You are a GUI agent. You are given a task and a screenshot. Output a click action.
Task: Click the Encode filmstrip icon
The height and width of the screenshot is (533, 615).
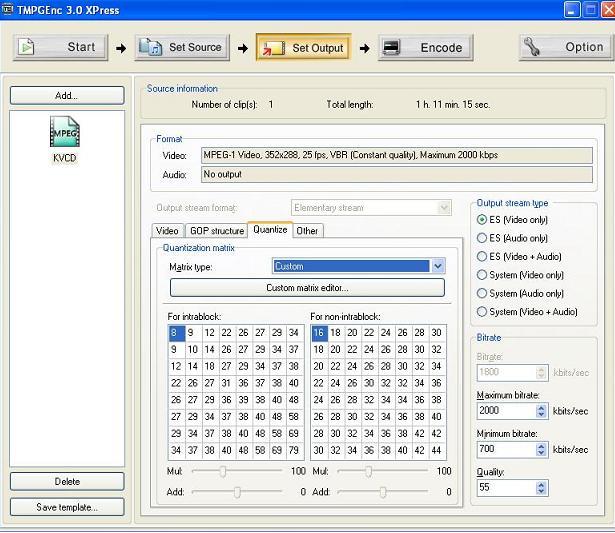[391, 47]
